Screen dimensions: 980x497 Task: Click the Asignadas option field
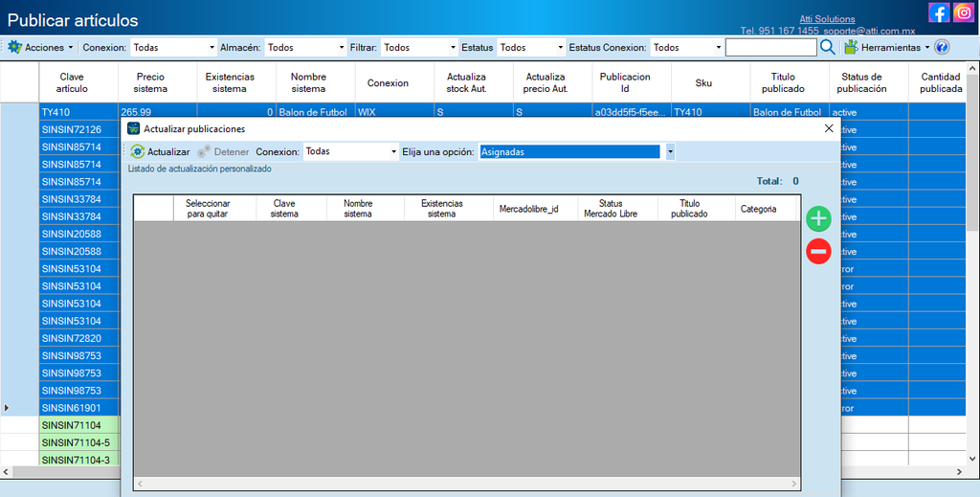[569, 152]
